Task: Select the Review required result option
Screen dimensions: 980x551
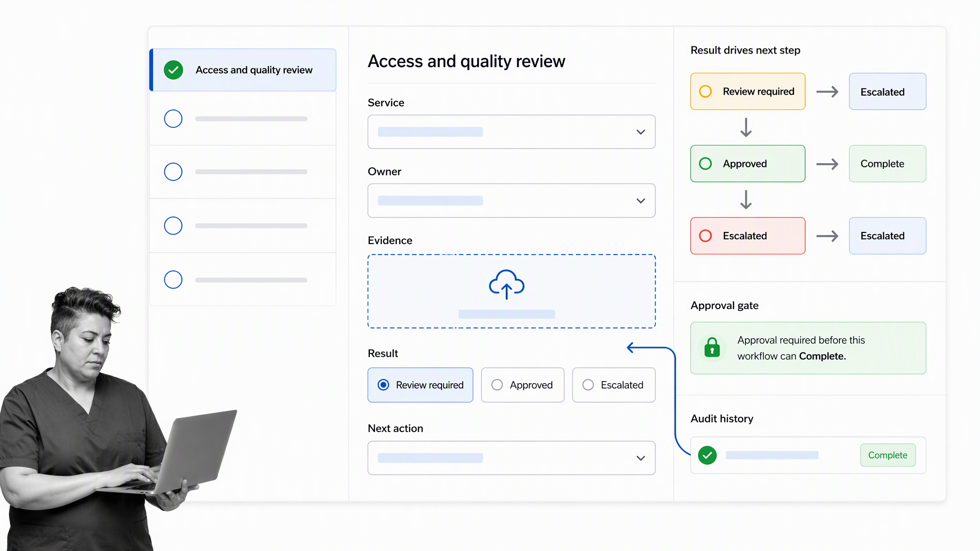Action: [x=420, y=385]
